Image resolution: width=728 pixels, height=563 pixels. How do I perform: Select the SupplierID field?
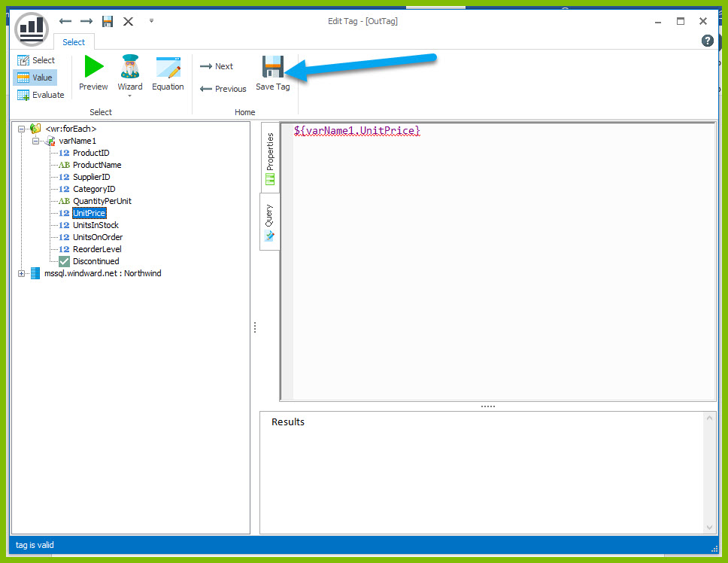tap(92, 177)
